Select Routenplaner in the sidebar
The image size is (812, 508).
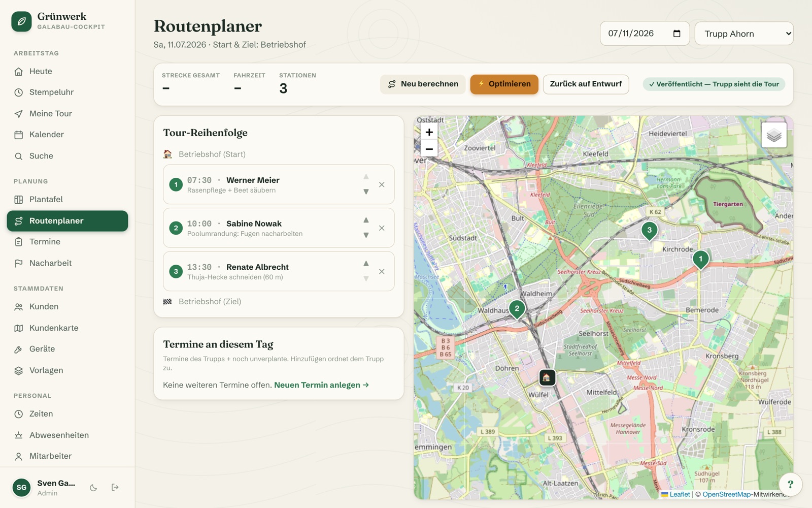[x=67, y=221]
